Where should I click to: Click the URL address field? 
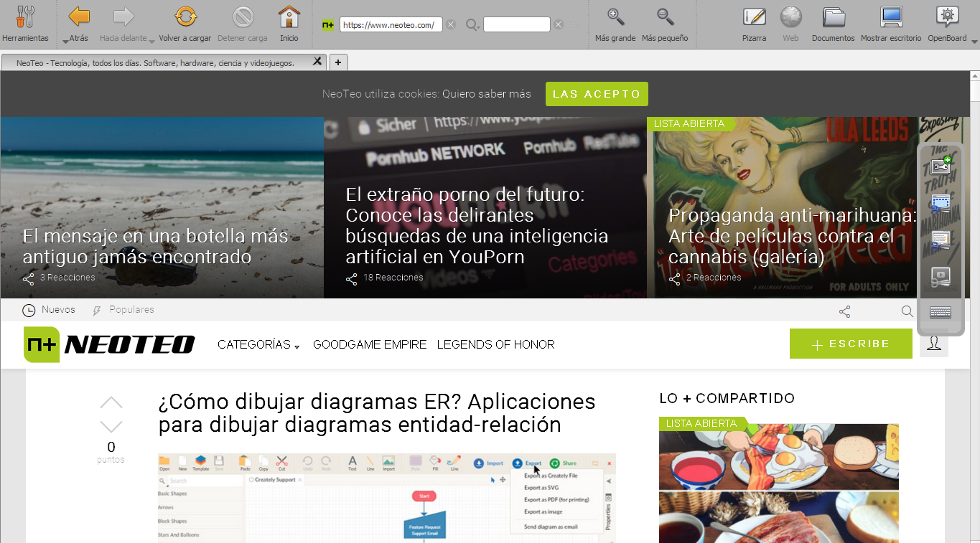pyautogui.click(x=391, y=25)
